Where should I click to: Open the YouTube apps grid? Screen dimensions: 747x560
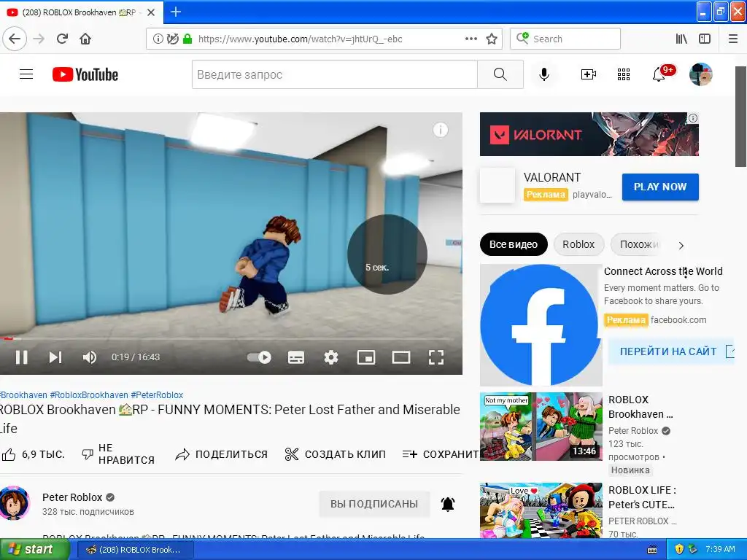pyautogui.click(x=624, y=74)
